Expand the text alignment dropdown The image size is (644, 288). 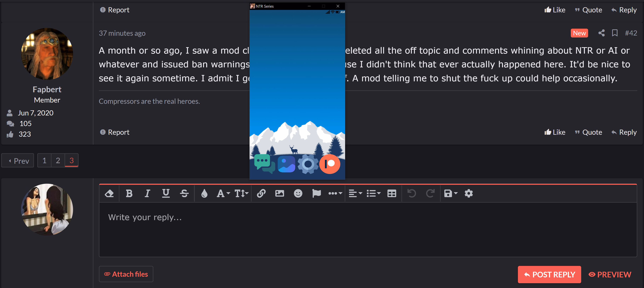tap(355, 193)
